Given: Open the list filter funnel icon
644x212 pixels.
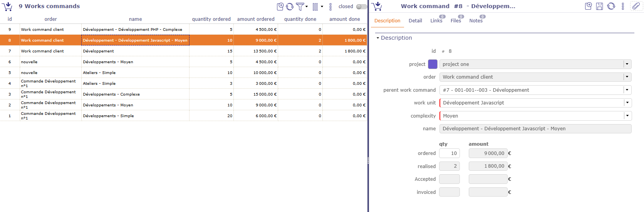Looking at the screenshot, I should (300, 7).
